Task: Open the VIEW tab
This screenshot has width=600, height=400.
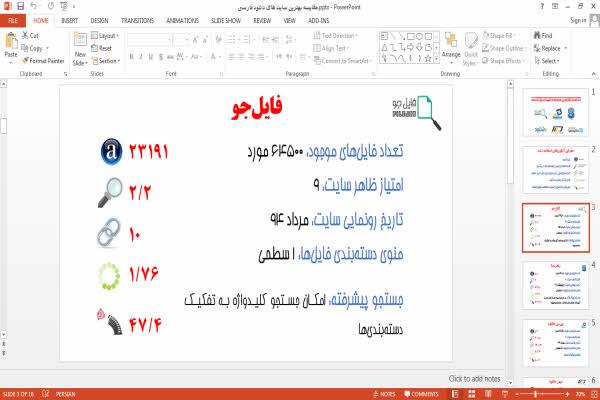Action: (x=289, y=21)
